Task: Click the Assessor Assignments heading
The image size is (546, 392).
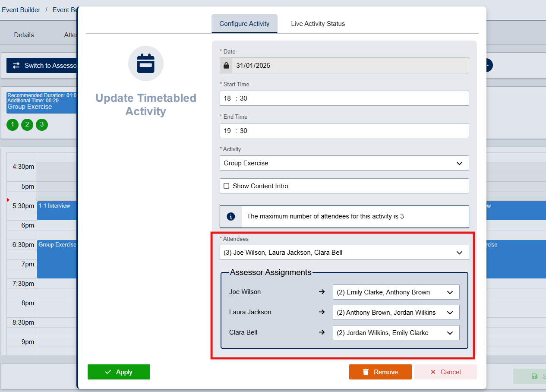Action: tap(271, 272)
